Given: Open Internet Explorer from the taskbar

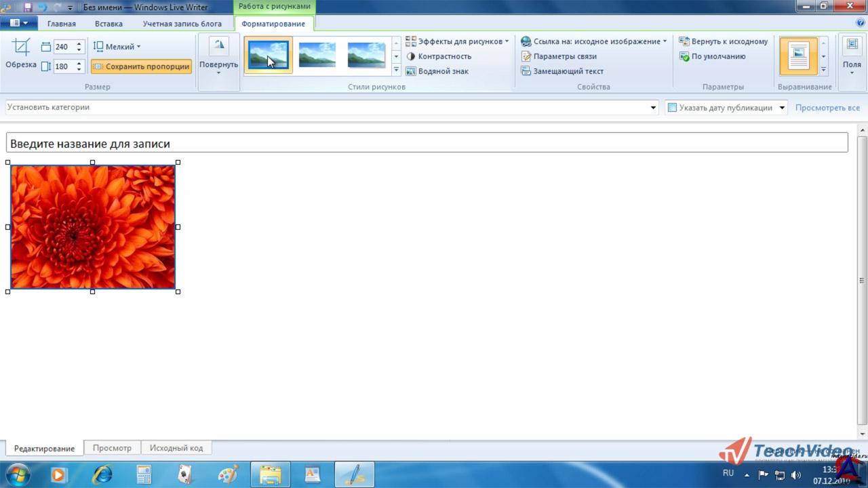Looking at the screenshot, I should pos(102,474).
